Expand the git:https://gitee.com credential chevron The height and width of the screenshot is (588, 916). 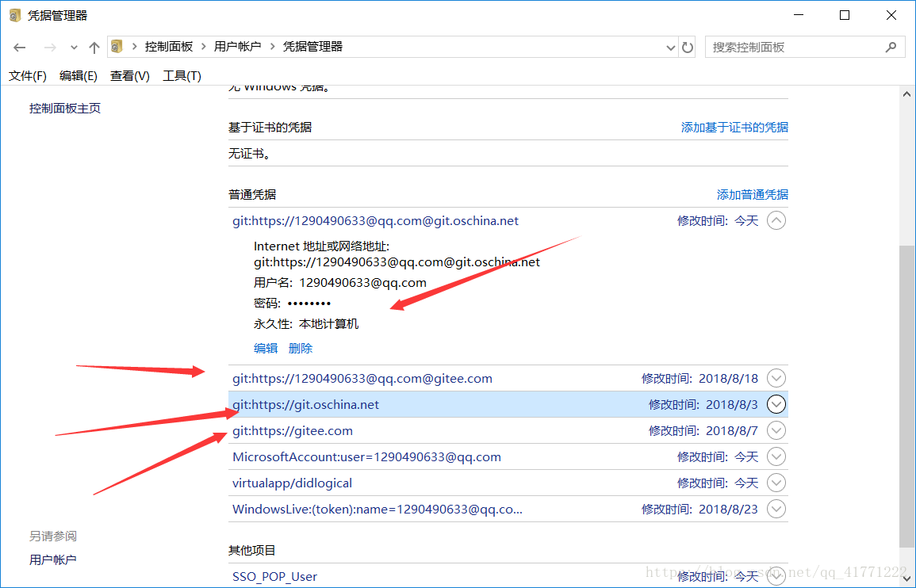pyautogui.click(x=776, y=431)
